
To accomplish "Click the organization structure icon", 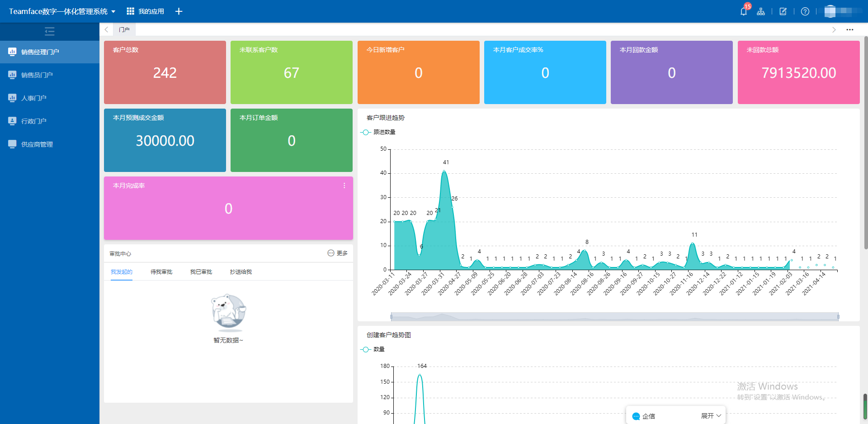I will point(761,11).
